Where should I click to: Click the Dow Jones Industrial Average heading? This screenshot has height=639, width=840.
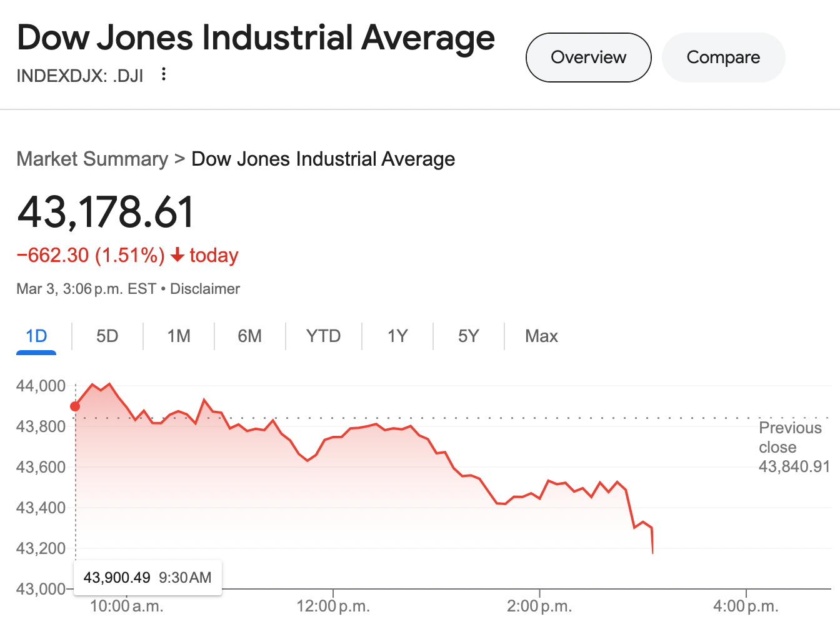[256, 38]
